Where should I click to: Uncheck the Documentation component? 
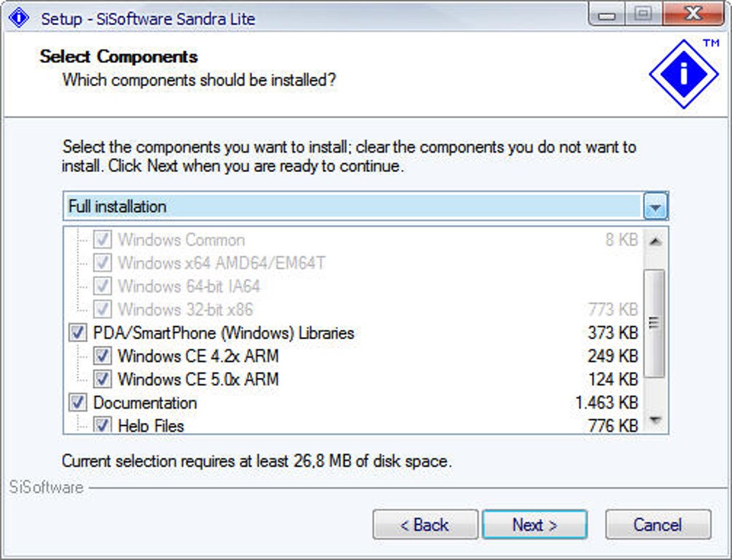coord(78,403)
